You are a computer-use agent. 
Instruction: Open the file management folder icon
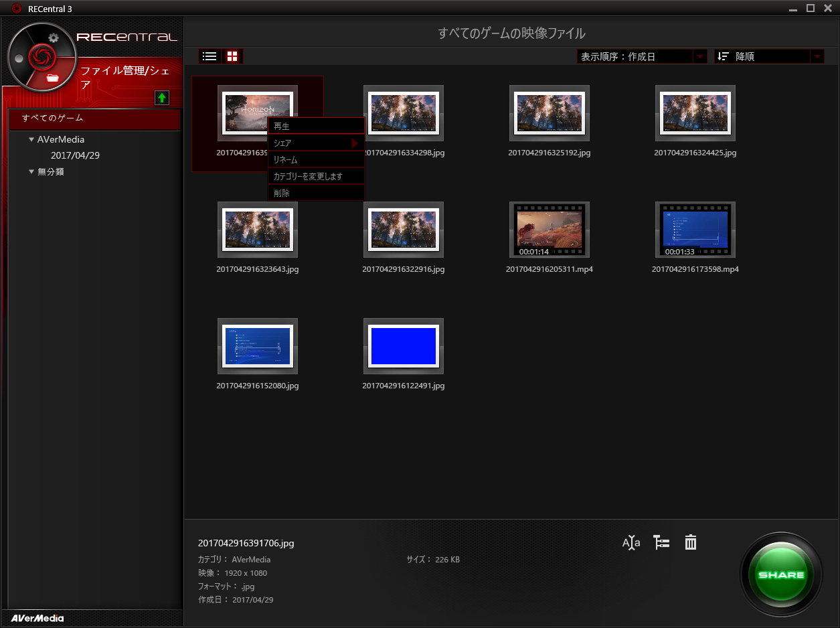[54, 78]
